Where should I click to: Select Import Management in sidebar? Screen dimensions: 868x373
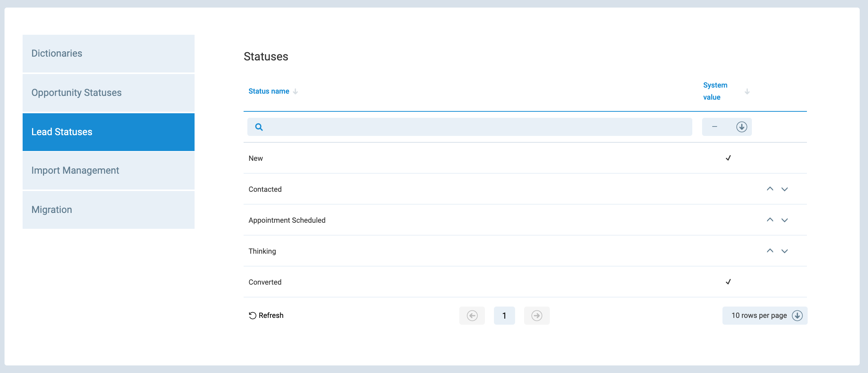click(x=109, y=171)
